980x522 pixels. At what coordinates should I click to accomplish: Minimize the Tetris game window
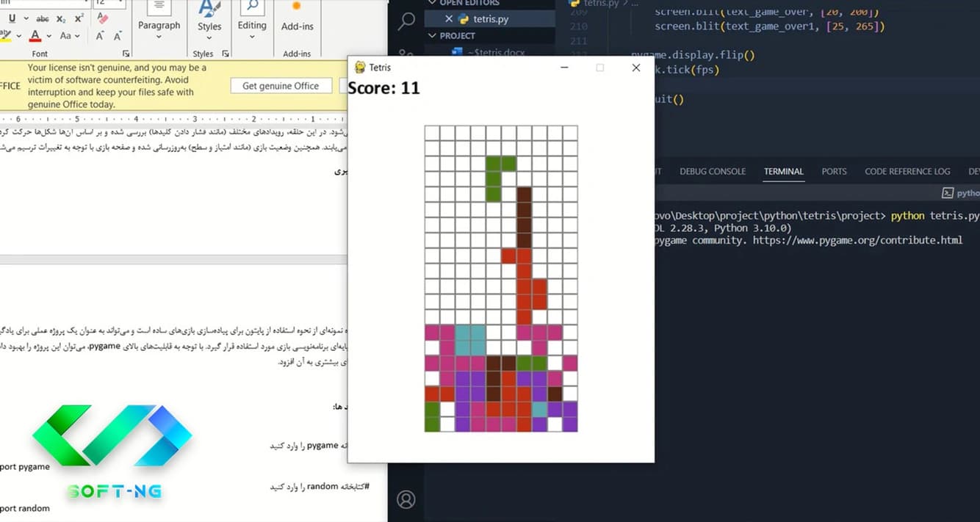(x=564, y=68)
